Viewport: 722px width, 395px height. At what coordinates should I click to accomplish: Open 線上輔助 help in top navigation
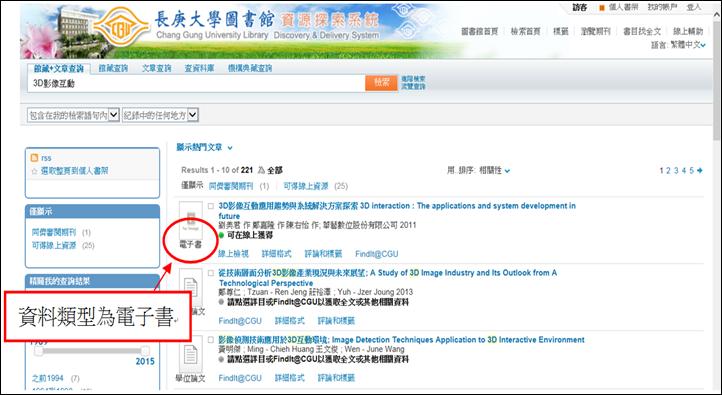[x=688, y=31]
